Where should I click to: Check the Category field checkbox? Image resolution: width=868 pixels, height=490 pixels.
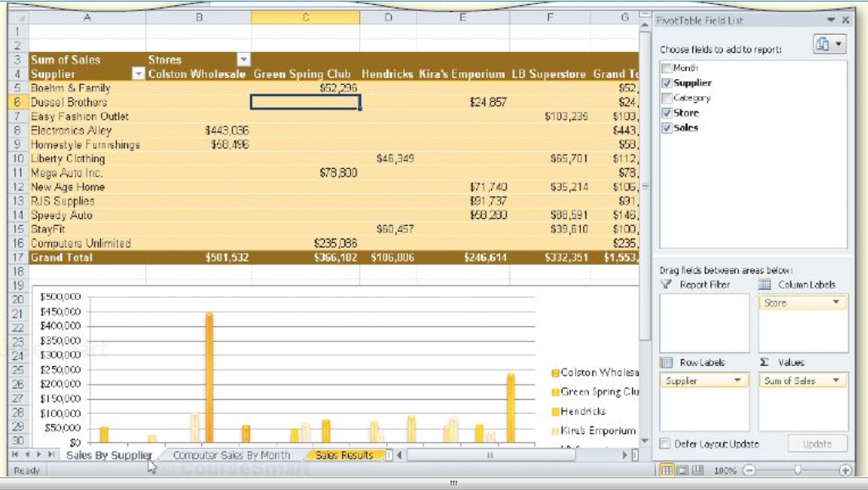tap(667, 99)
